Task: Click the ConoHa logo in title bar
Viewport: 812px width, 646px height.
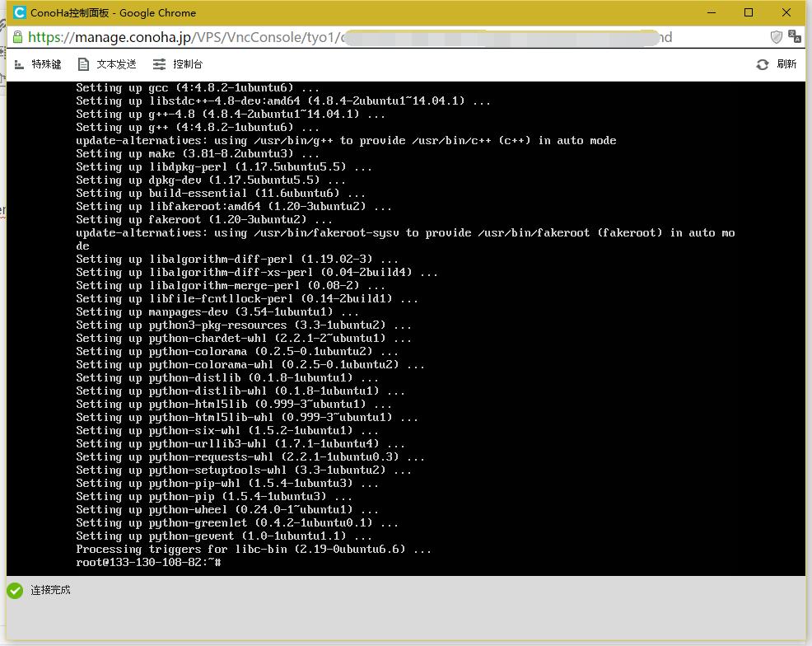Action: (x=20, y=12)
